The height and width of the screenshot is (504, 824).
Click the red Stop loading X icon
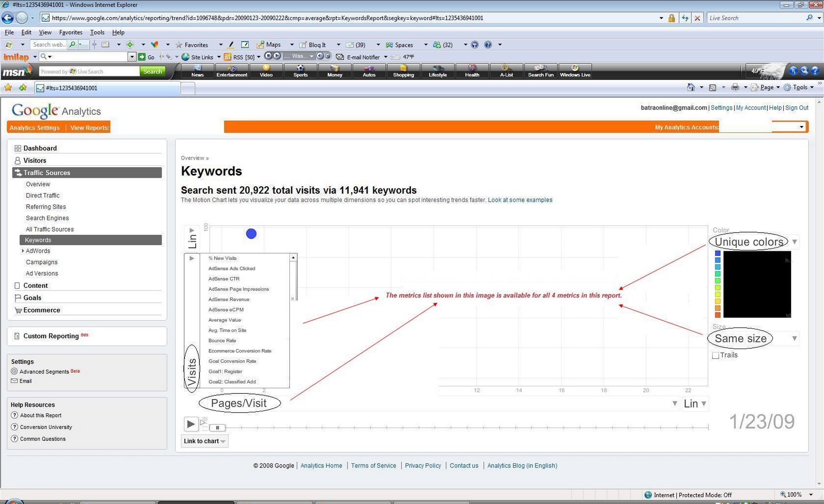pyautogui.click(x=697, y=18)
